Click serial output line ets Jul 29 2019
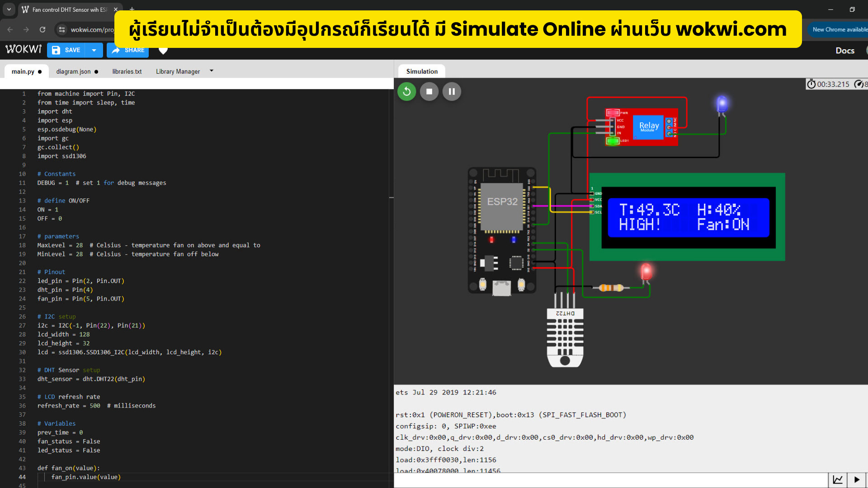The width and height of the screenshot is (868, 488). click(x=446, y=392)
